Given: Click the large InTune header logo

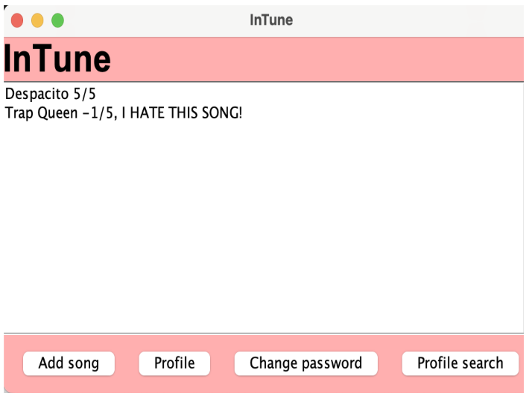Looking at the screenshot, I should tap(57, 60).
